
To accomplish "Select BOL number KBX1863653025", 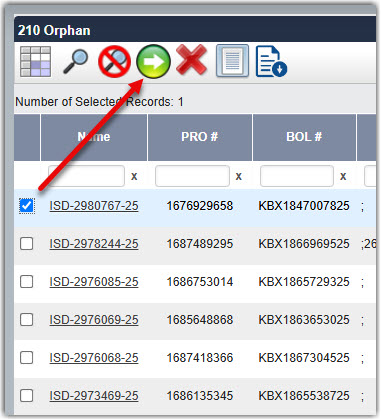I will pyautogui.click(x=304, y=320).
